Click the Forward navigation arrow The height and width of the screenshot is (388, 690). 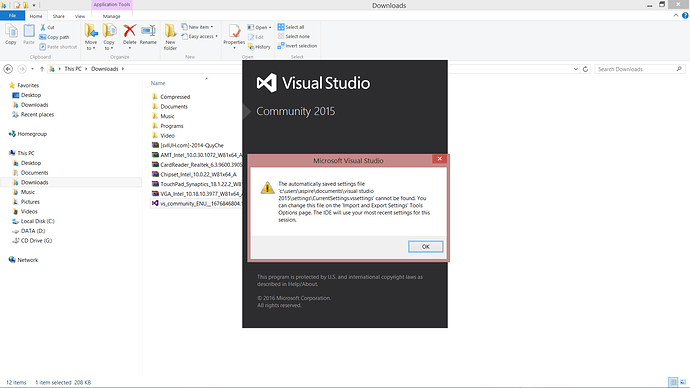[22, 69]
